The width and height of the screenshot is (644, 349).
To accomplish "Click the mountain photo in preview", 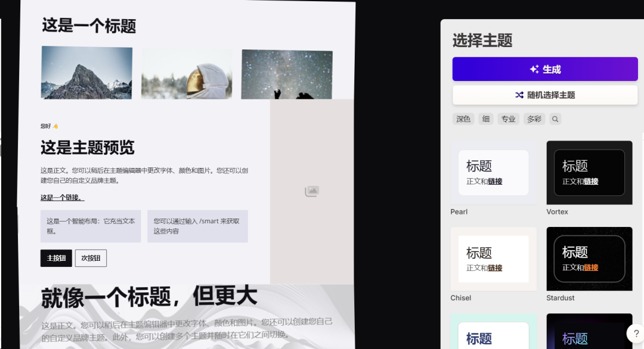I will (86, 73).
